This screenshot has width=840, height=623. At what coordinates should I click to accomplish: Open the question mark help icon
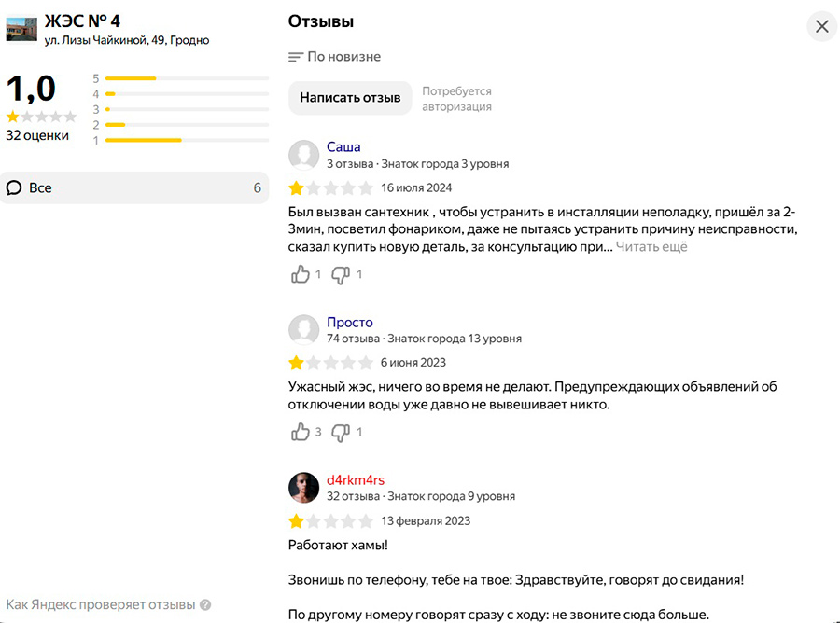pyautogui.click(x=205, y=604)
